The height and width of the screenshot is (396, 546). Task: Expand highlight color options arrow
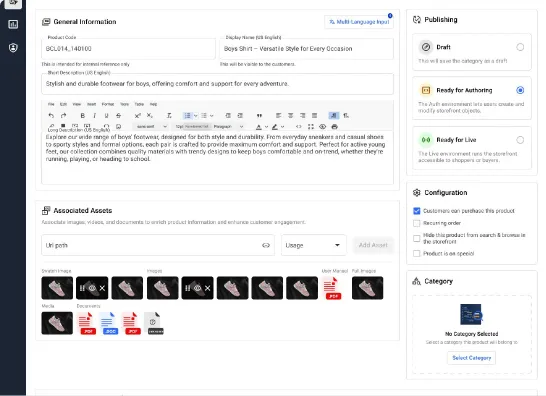[x=282, y=127]
